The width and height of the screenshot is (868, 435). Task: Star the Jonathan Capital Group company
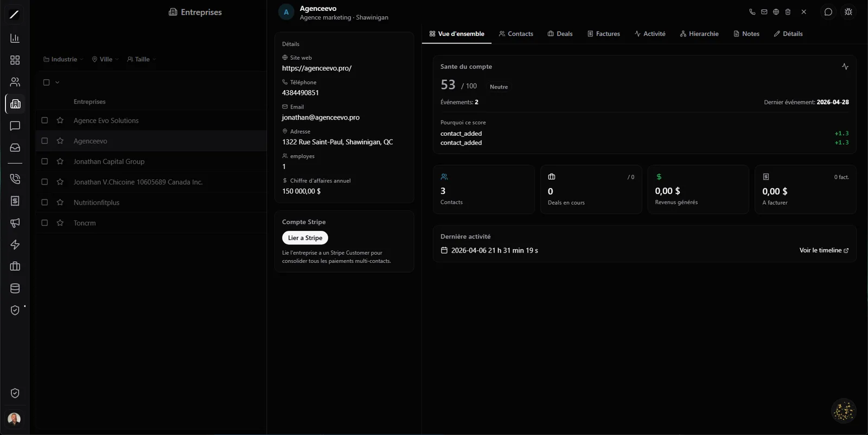click(60, 161)
